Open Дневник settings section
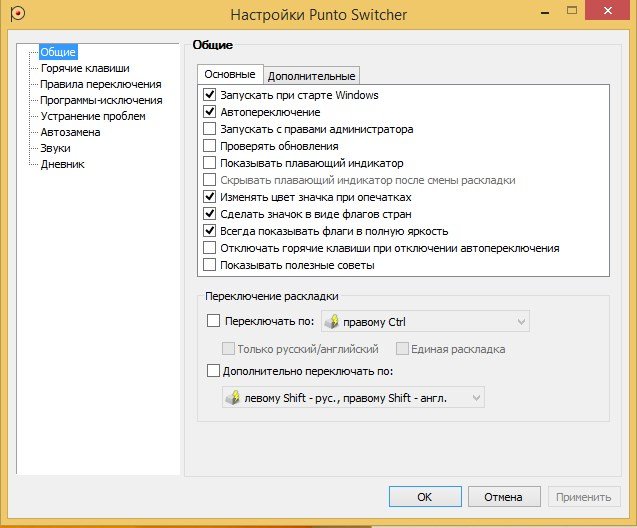This screenshot has width=637, height=528. [62, 164]
